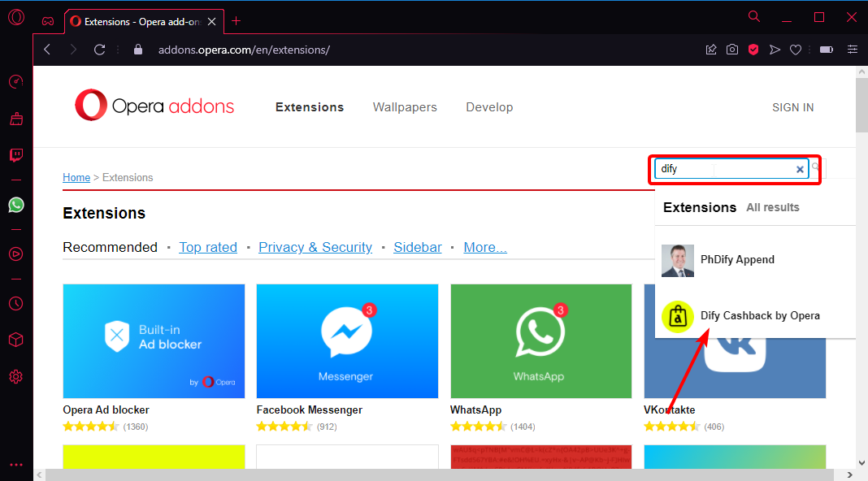This screenshot has height=481, width=868.
Task: Click the Opera addons logo
Action: (154, 105)
